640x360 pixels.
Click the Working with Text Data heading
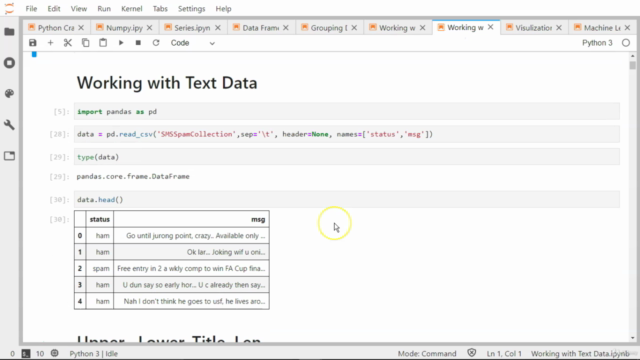click(x=167, y=83)
